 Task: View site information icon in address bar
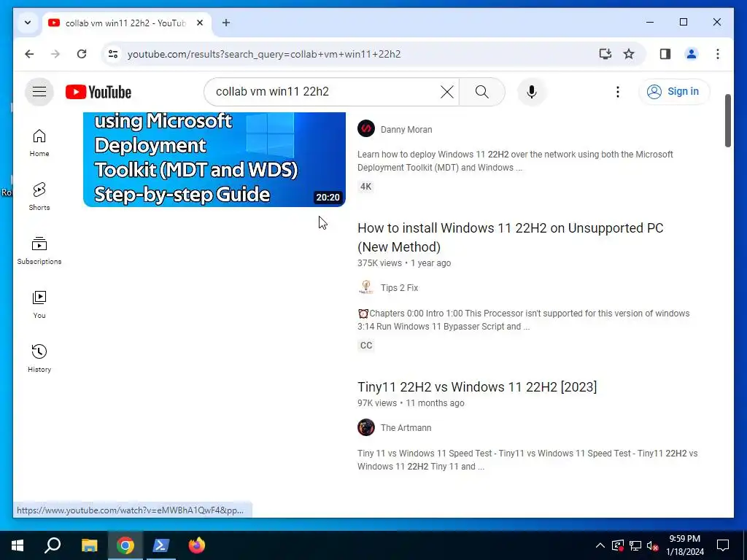pos(113,54)
